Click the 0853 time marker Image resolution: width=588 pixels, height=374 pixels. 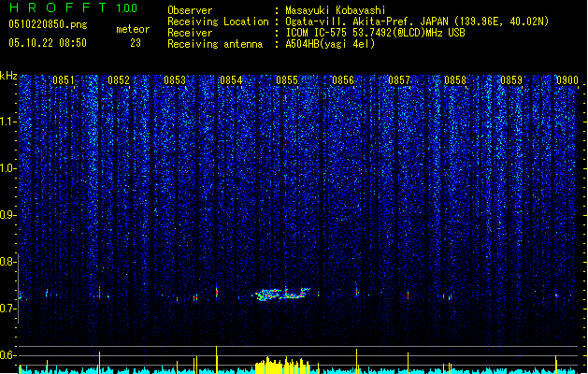(175, 80)
